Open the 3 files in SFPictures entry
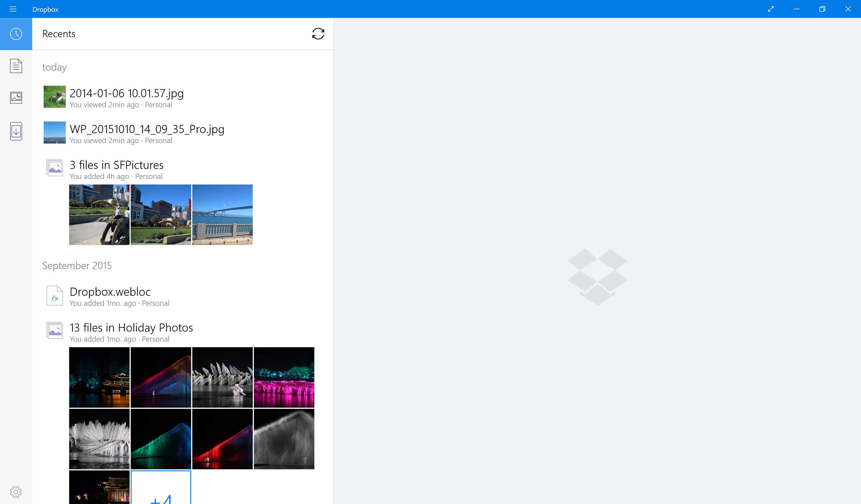This screenshot has width=861, height=504. point(116,165)
